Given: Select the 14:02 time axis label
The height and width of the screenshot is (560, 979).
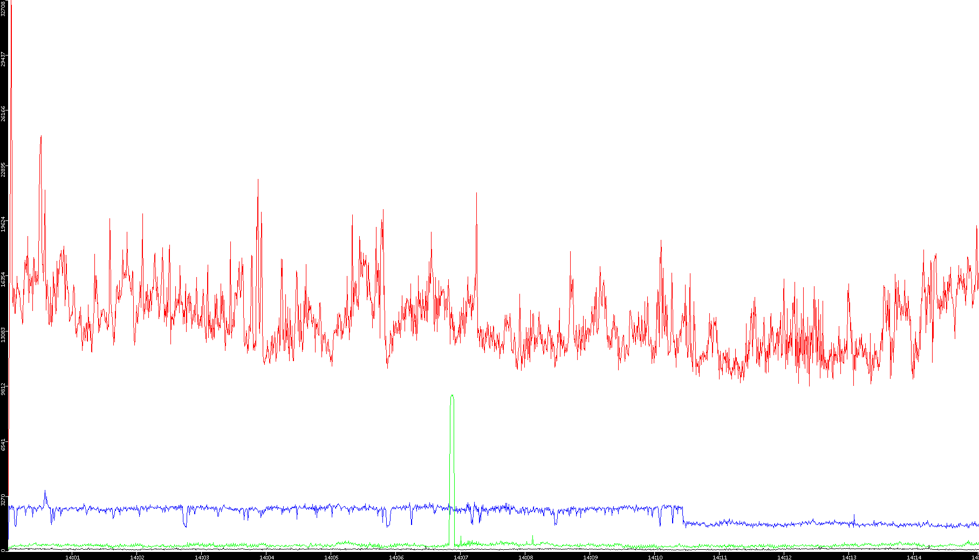Looking at the screenshot, I should click(138, 557).
